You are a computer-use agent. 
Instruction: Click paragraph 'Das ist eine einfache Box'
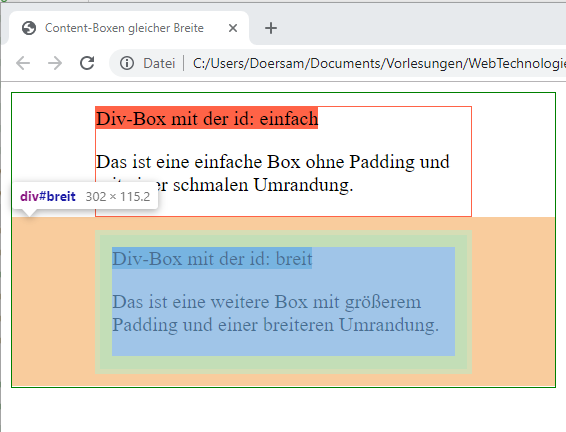click(273, 173)
